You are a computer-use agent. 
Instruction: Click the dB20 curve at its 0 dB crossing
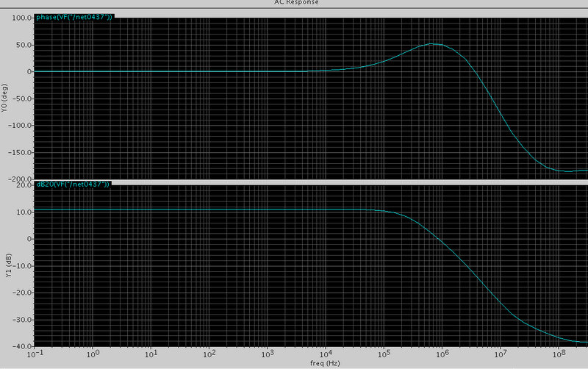(440, 239)
